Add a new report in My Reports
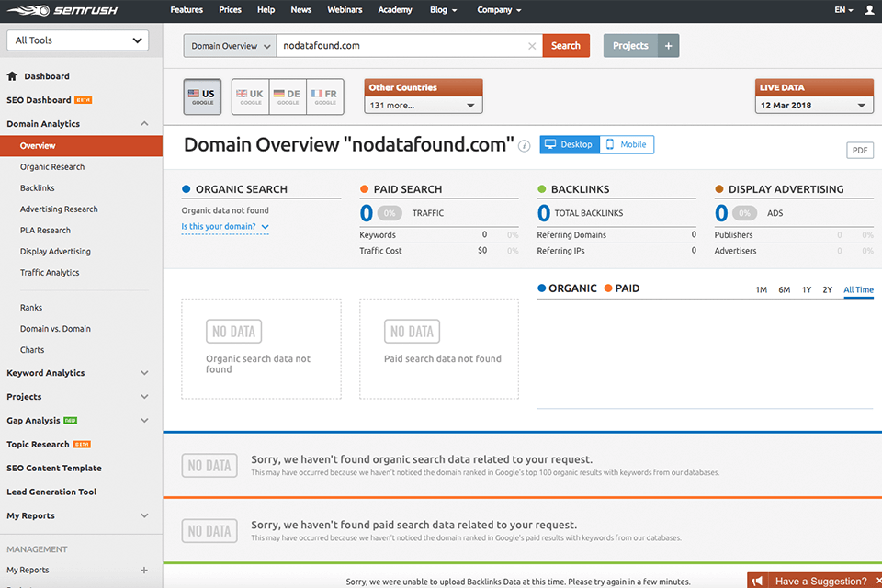This screenshot has height=588, width=882. coord(144,570)
